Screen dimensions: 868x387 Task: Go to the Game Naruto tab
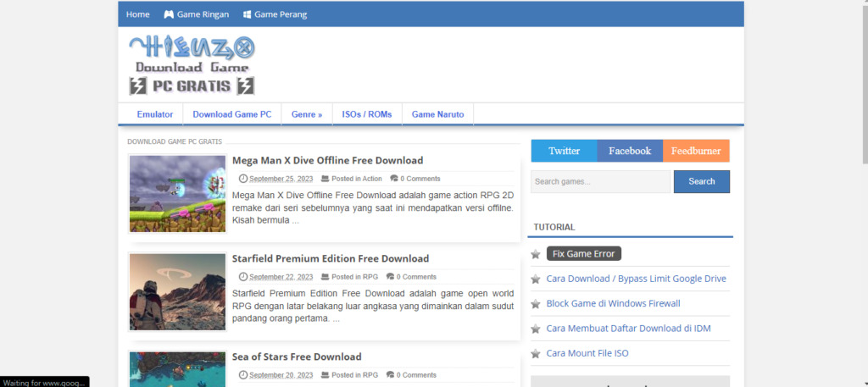(438, 114)
